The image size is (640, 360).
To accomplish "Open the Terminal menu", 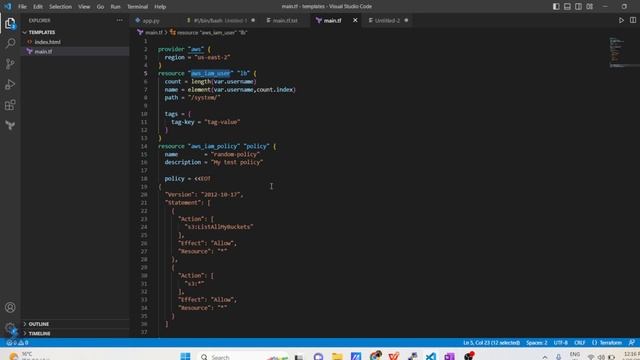I will pos(138,7).
